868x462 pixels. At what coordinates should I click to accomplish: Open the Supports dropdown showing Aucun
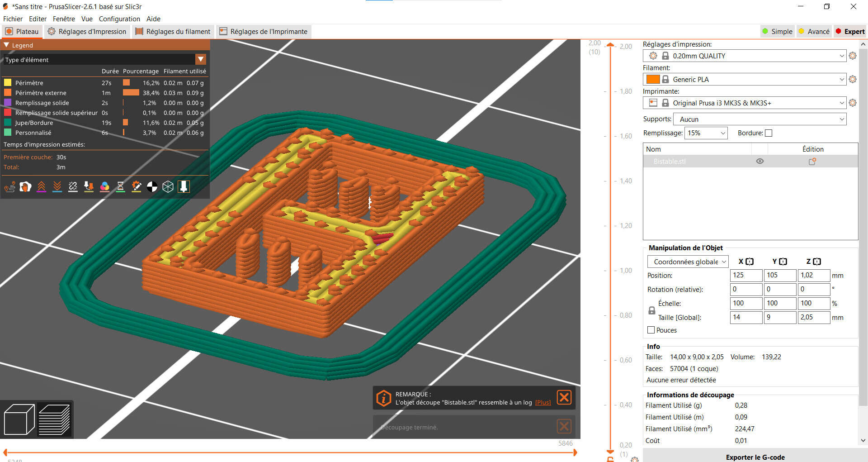click(760, 119)
